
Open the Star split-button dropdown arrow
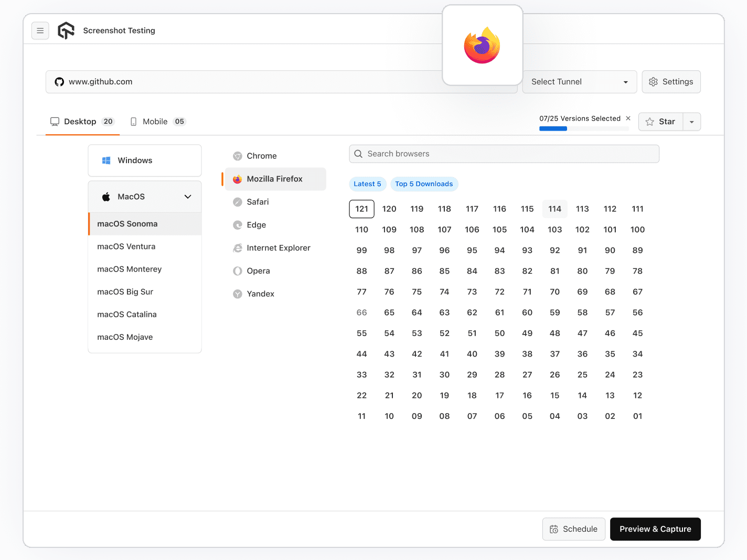click(691, 122)
